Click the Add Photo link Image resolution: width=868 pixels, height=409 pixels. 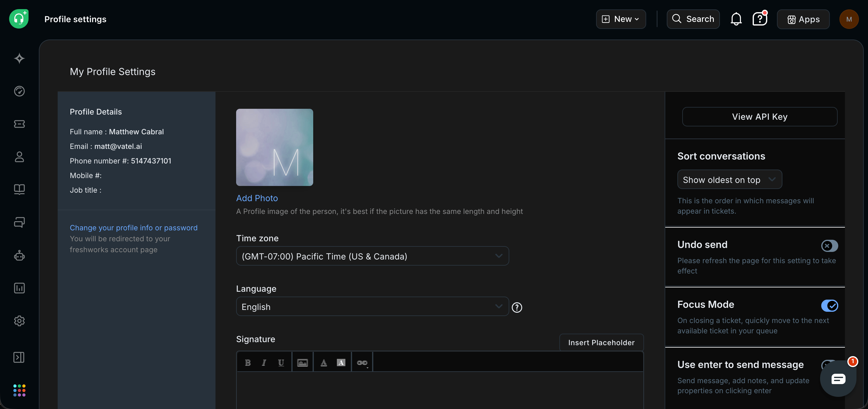coord(257,198)
